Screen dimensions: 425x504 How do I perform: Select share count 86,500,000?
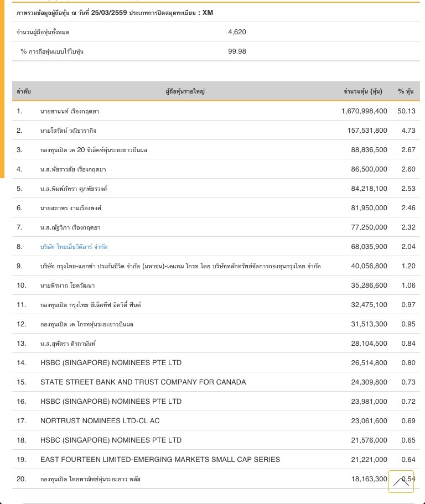369,169
